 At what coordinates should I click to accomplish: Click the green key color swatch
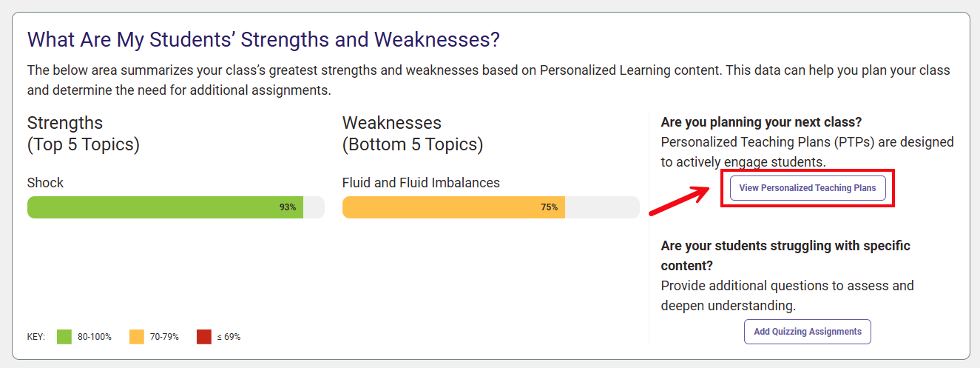point(64,337)
